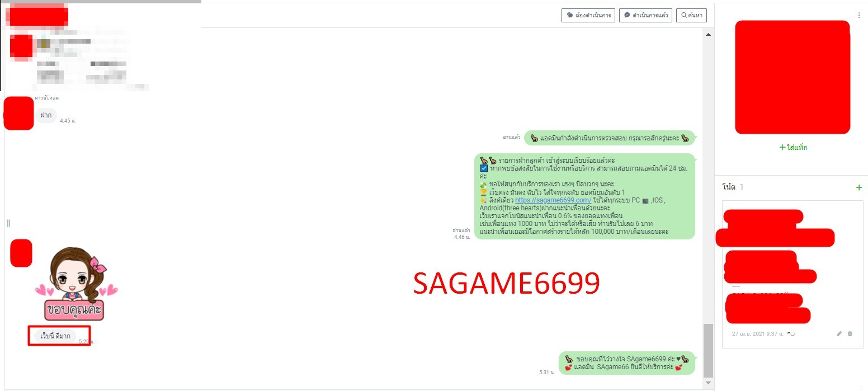The image size is (868, 391).
Task: Open the three-dot menu above the profile picture
Action: point(859,15)
